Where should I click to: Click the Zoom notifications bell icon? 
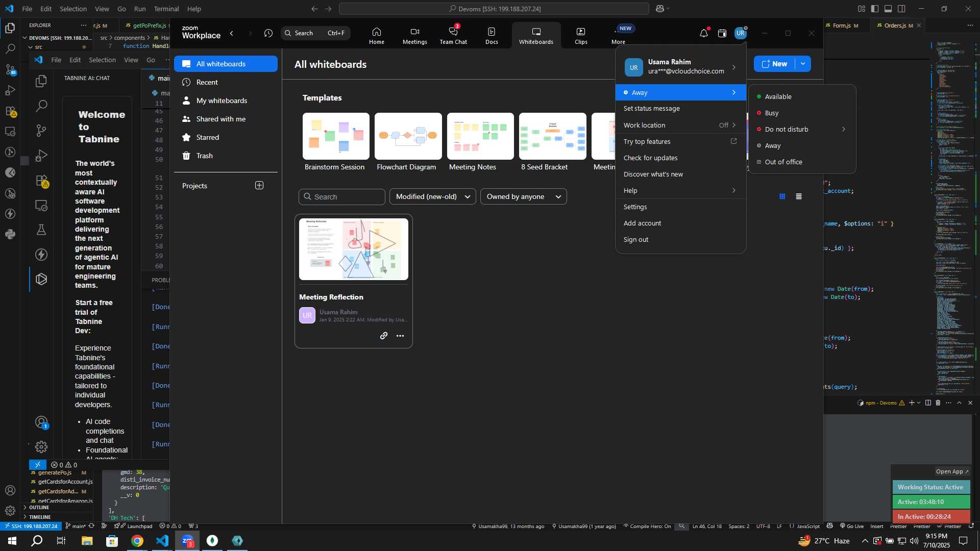coord(704,33)
